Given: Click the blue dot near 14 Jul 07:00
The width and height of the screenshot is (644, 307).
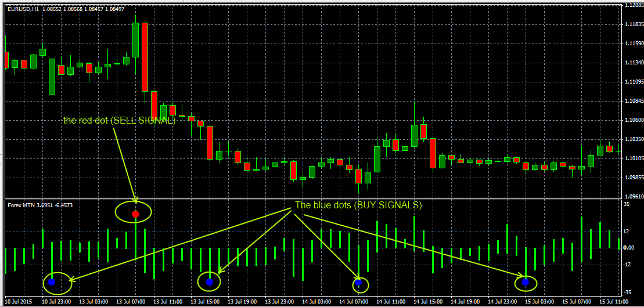Looking at the screenshot, I should point(359,283).
